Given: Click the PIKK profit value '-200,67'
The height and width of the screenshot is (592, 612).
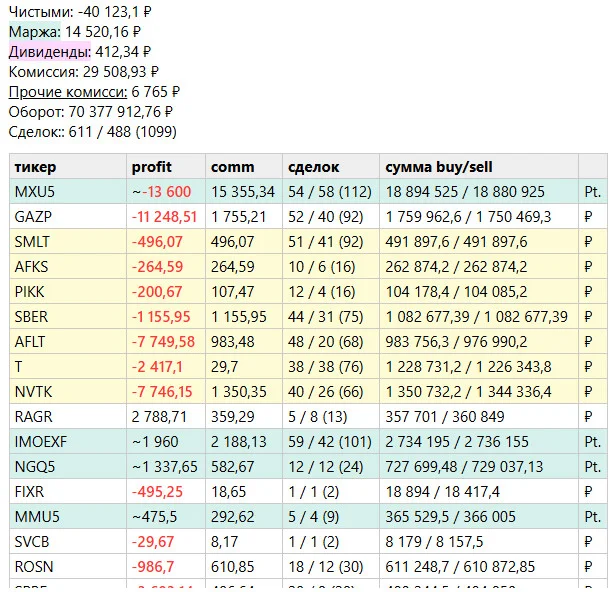Looking at the screenshot, I should [157, 292].
